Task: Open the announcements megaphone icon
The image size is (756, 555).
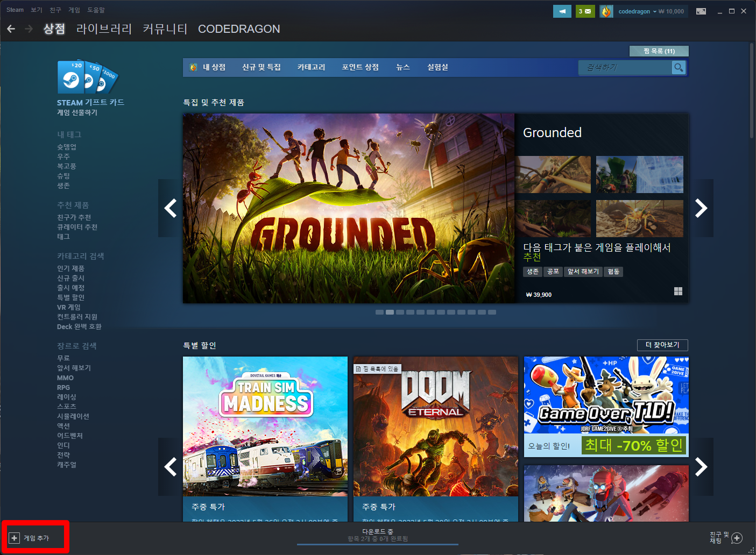Action: (x=562, y=11)
